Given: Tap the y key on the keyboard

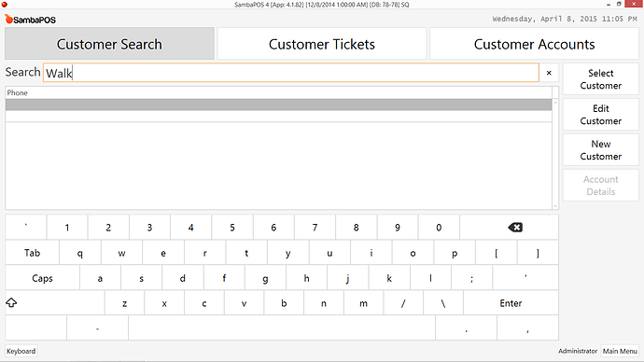Looking at the screenshot, I should tap(287, 253).
